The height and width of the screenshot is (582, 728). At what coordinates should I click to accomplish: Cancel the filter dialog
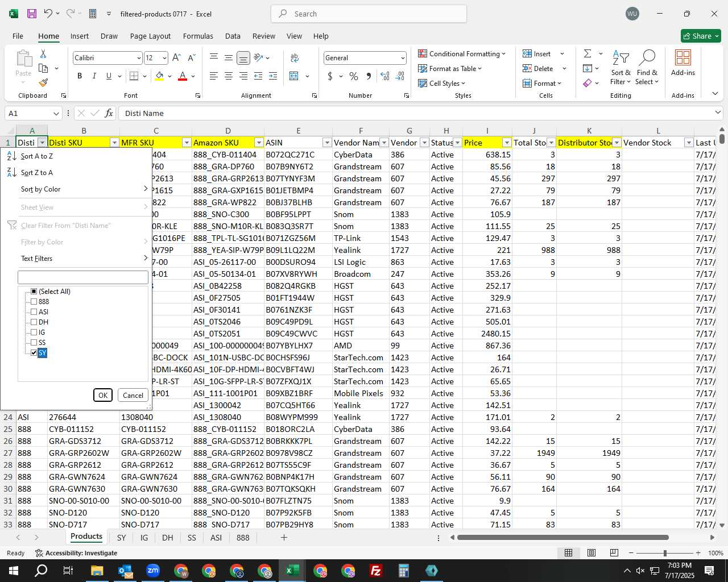pyautogui.click(x=133, y=395)
